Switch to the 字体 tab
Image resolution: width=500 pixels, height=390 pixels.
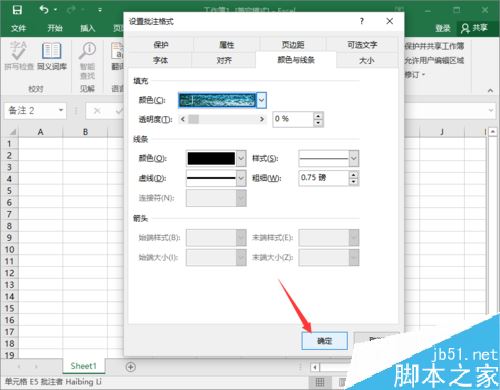click(x=160, y=60)
